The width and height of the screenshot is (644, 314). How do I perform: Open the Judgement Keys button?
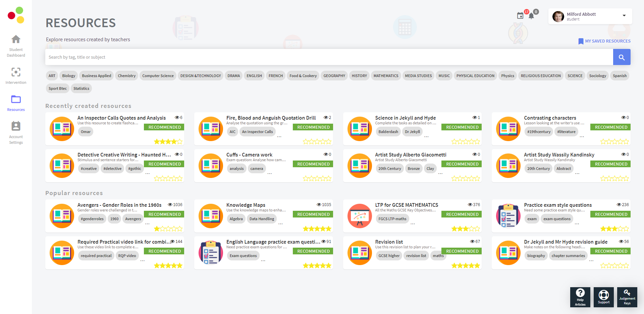(627, 297)
